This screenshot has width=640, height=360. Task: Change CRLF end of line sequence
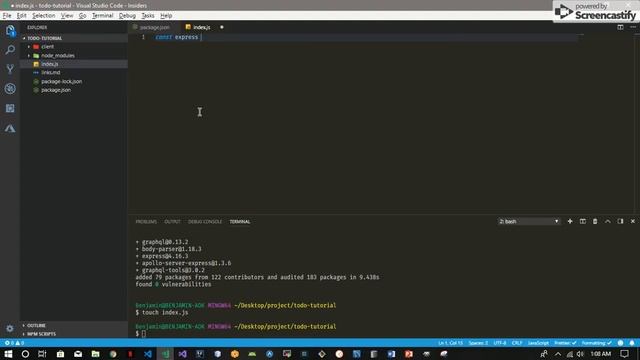tap(517, 343)
